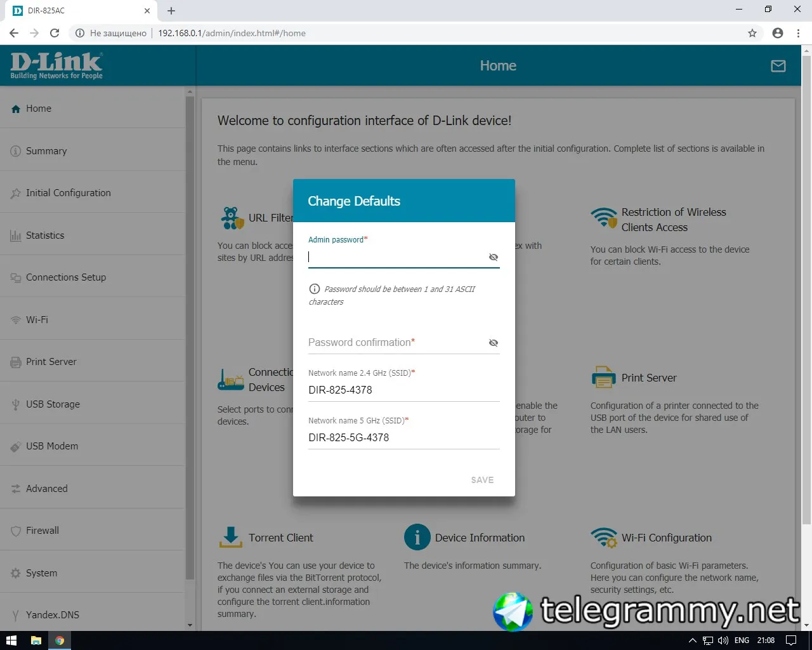Open the Summary section in sidebar
The width and height of the screenshot is (812, 650).
click(93, 151)
